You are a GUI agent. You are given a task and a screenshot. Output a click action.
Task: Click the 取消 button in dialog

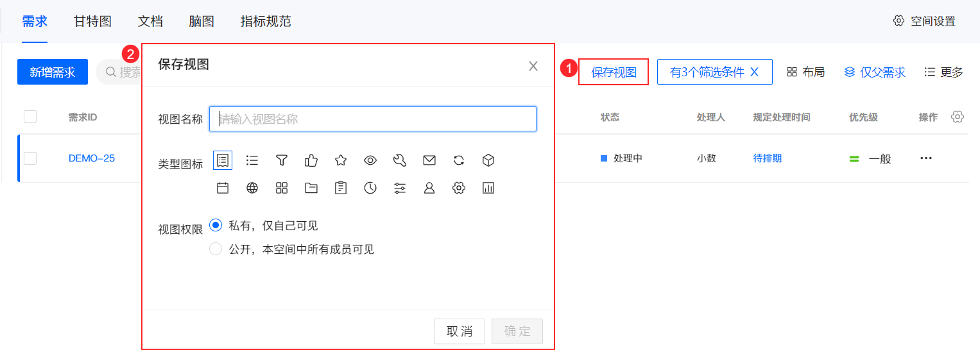pos(460,331)
